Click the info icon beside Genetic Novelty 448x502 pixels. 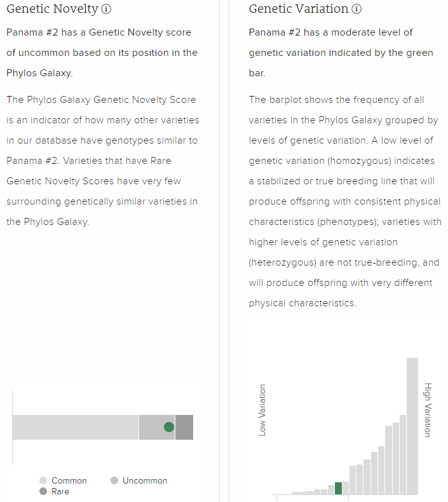click(x=107, y=10)
